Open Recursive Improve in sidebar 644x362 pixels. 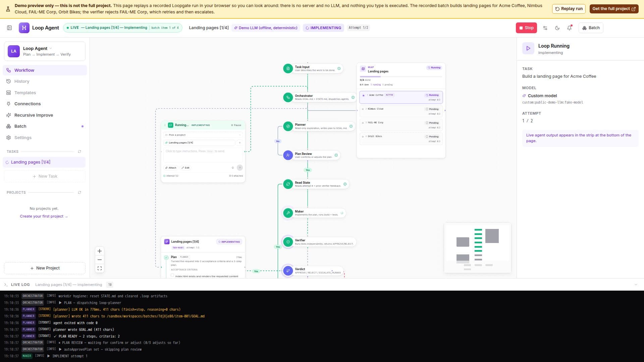pyautogui.click(x=45, y=115)
